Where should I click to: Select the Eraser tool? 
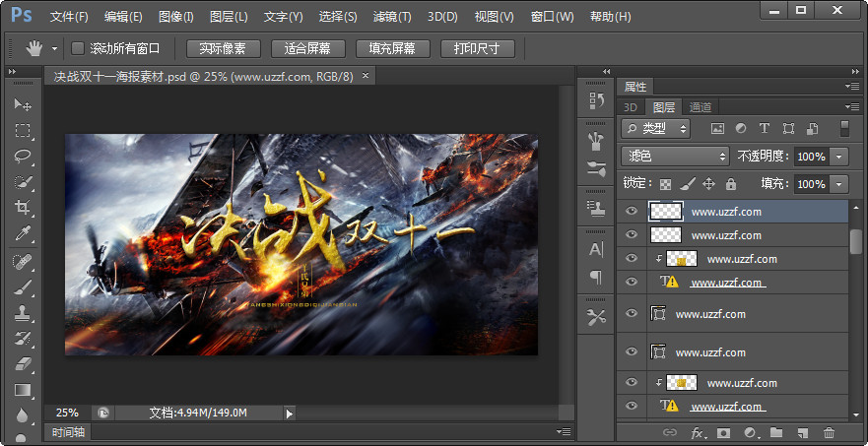click(x=23, y=364)
